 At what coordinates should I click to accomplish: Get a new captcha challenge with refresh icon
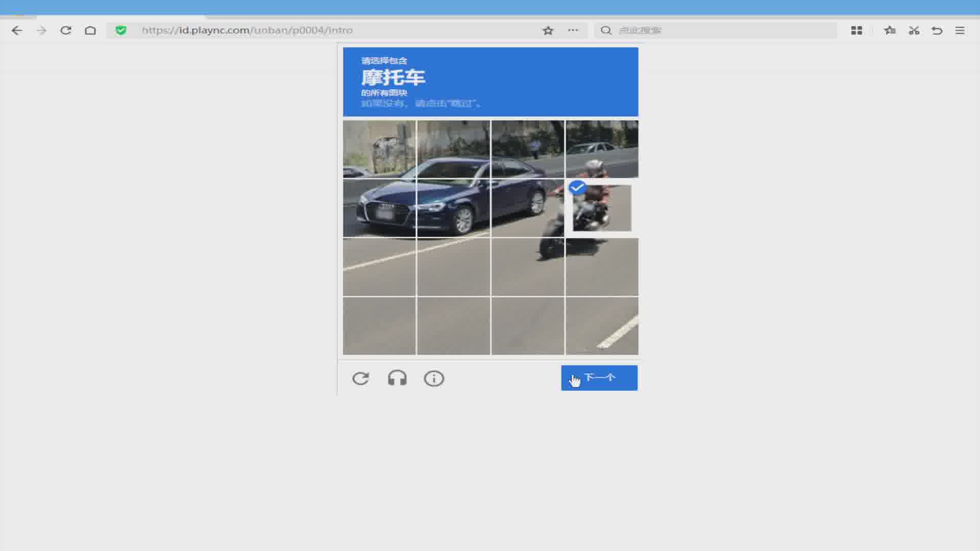point(361,379)
